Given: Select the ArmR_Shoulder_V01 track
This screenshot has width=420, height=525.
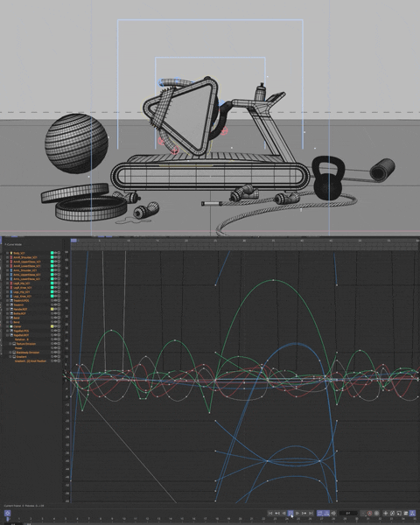Looking at the screenshot, I should click(25, 257).
